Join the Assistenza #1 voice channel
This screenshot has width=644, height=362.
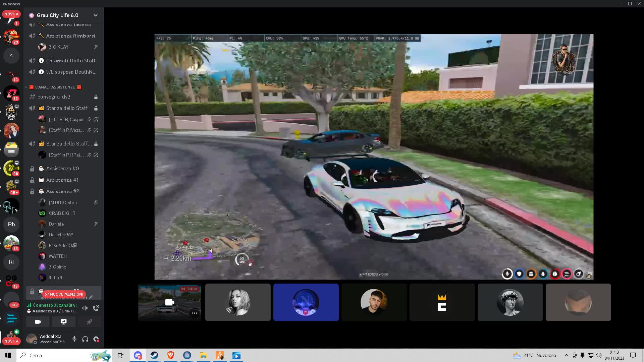pos(62,180)
